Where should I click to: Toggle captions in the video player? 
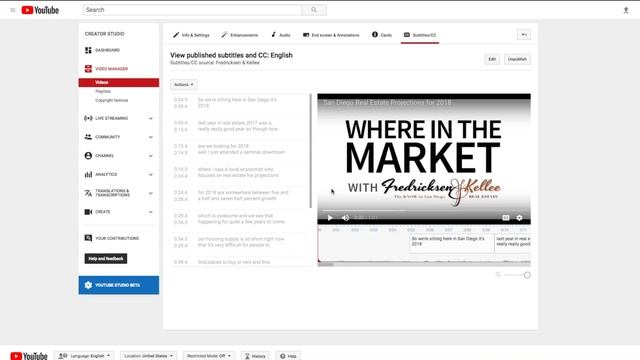[x=506, y=218]
